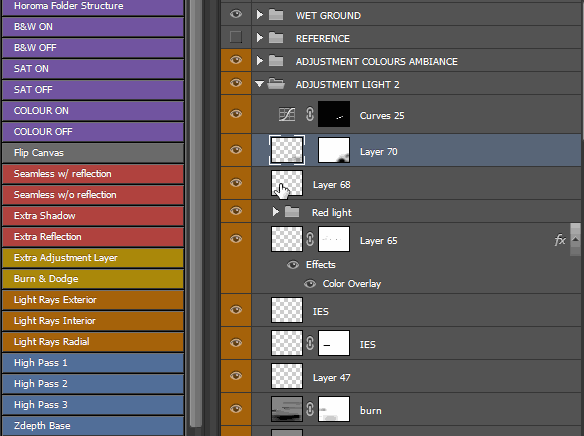This screenshot has height=436, width=584.
Task: Run the Flip Canvas action
Action: (x=93, y=153)
